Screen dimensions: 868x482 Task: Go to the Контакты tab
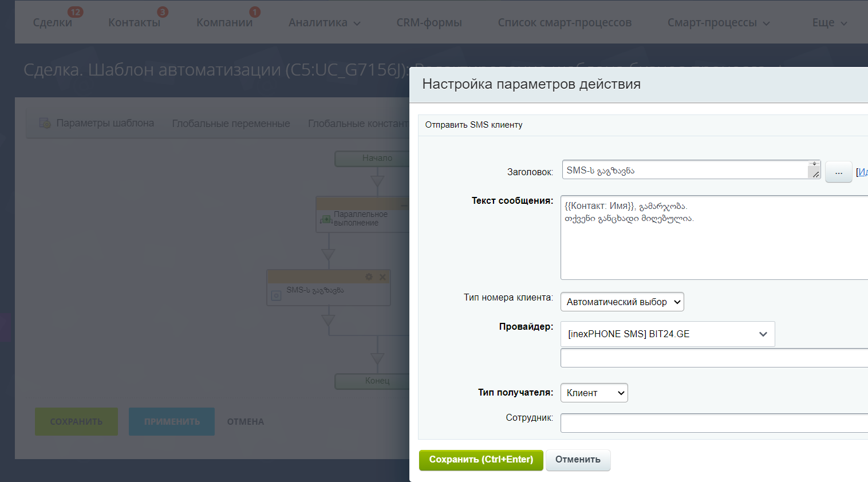pyautogui.click(x=134, y=22)
